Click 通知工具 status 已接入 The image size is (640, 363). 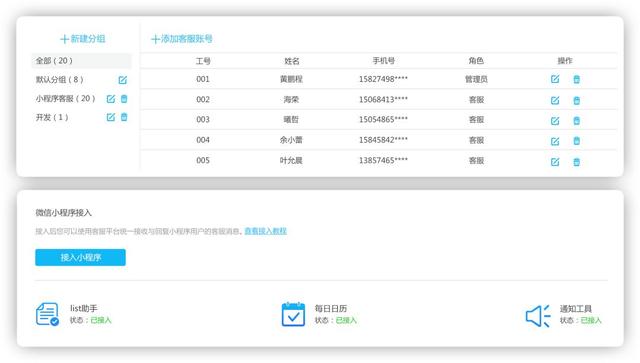tap(591, 320)
